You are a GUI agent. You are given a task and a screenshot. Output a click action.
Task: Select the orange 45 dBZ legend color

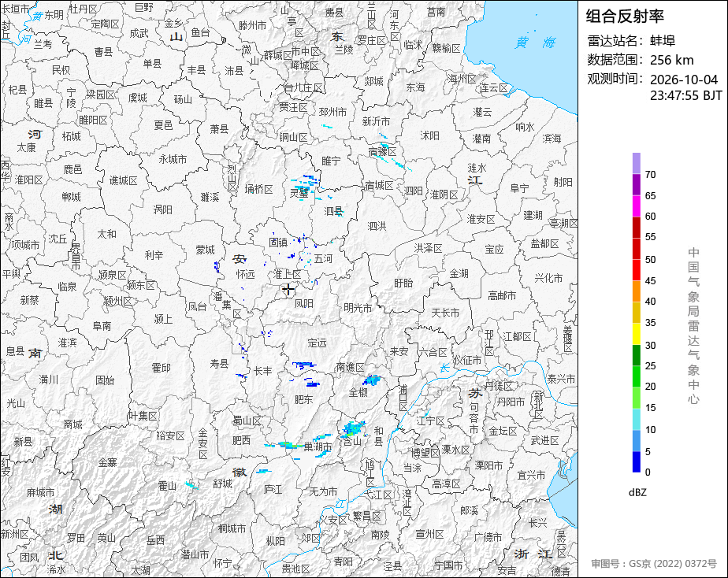tap(636, 291)
